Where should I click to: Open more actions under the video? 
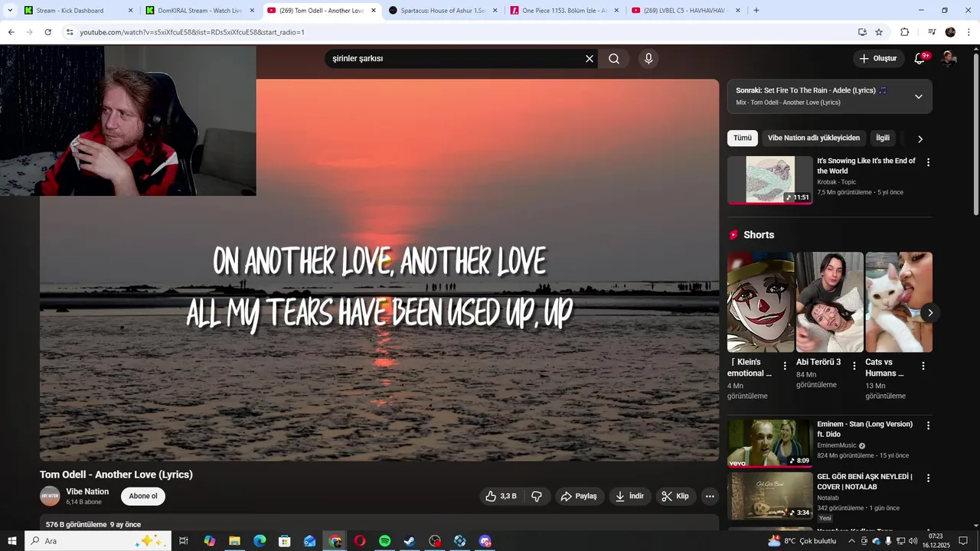tap(710, 496)
